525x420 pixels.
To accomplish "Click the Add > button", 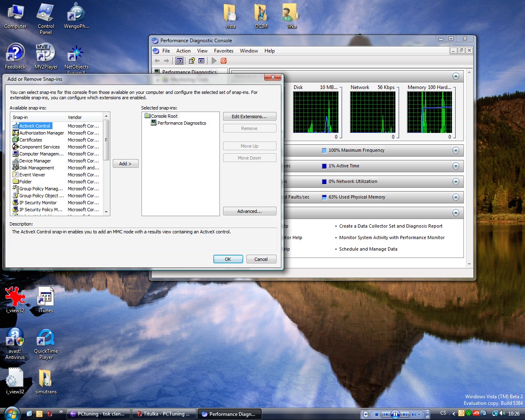I will point(126,164).
